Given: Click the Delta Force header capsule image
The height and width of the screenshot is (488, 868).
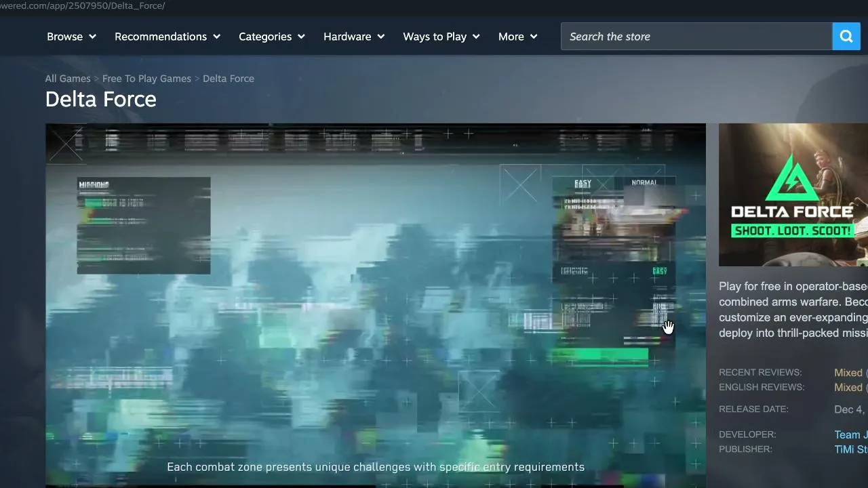Looking at the screenshot, I should pos(793,195).
